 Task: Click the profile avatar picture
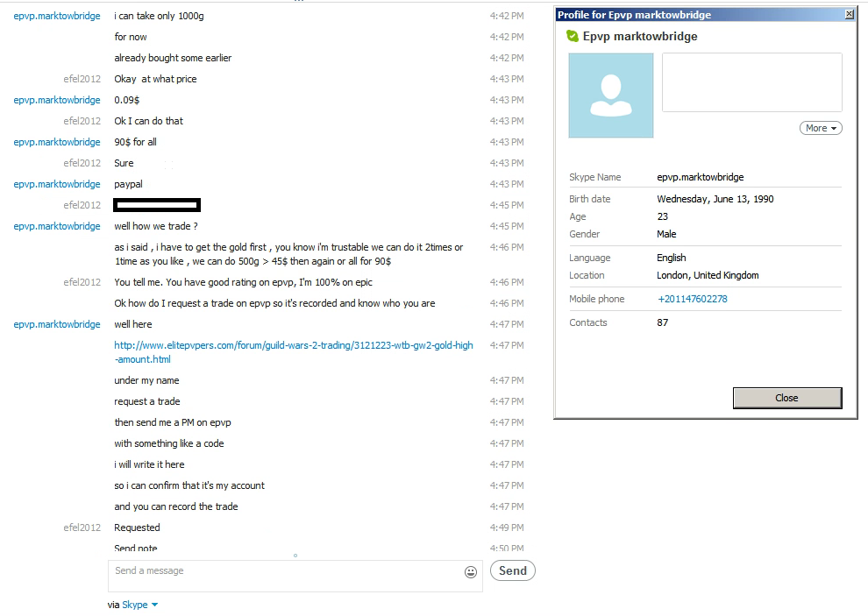click(611, 96)
